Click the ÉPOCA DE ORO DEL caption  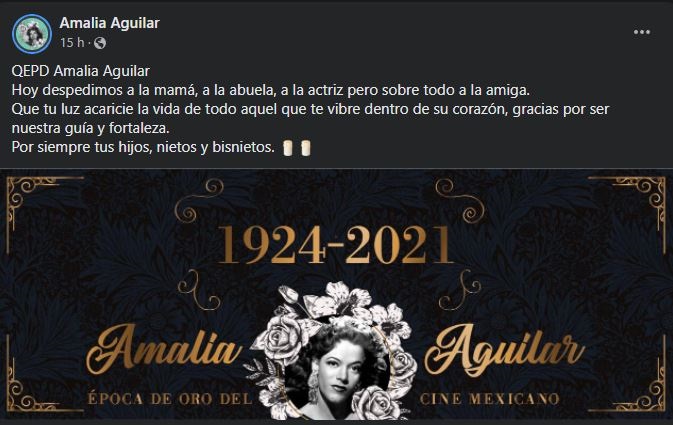(x=170, y=398)
